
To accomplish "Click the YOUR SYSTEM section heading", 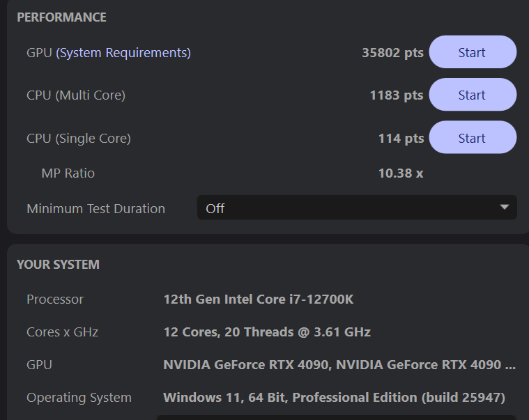I will (x=58, y=264).
